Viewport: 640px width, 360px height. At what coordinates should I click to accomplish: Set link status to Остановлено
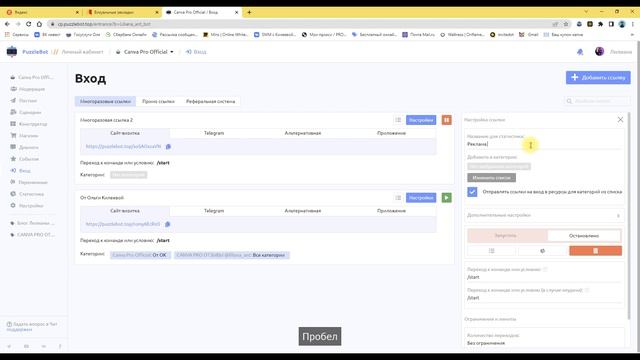click(584, 236)
